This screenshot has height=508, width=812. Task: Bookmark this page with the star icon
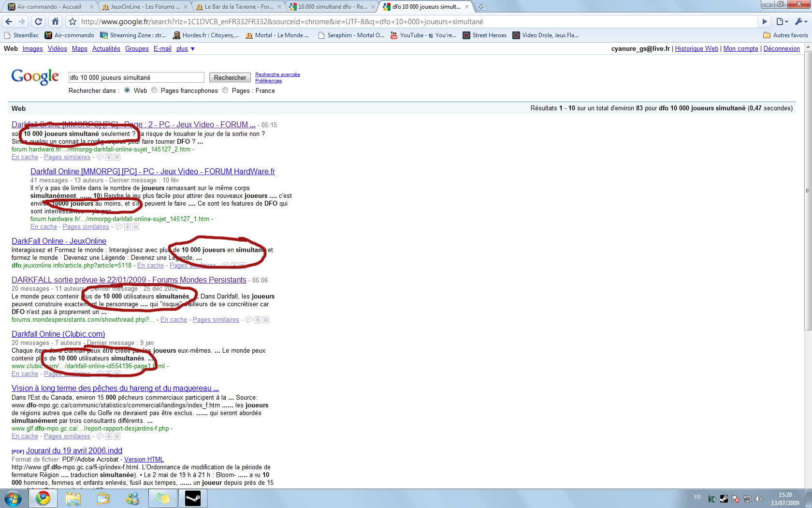[72, 21]
